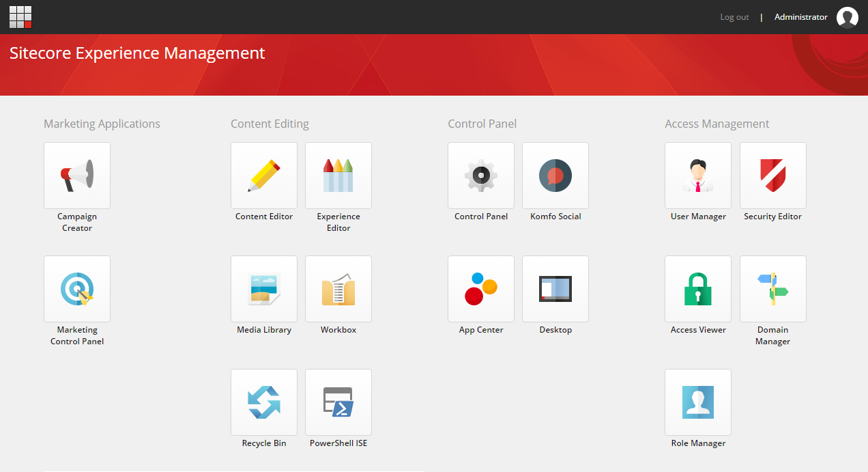The height and width of the screenshot is (472, 868).
Task: Click the Sitecore launchpad grid logo
Action: (20, 17)
